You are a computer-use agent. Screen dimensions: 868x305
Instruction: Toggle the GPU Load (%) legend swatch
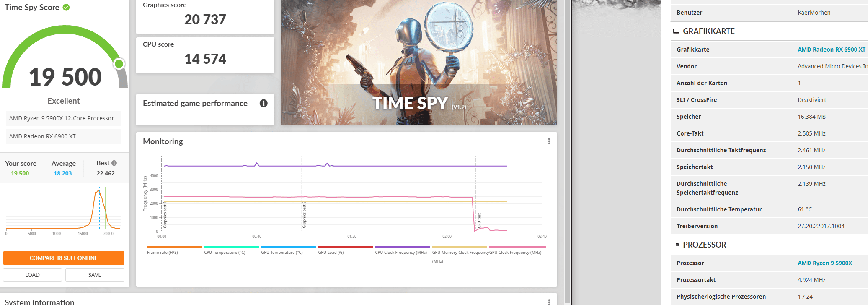[345, 247]
